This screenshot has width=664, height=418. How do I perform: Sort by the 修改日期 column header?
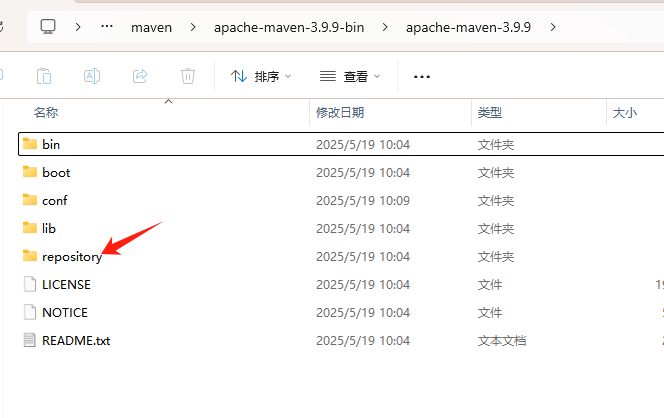pos(340,113)
